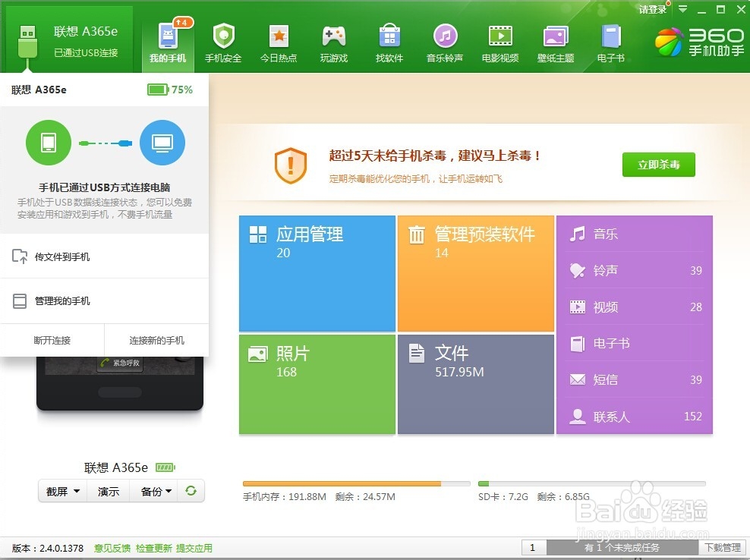Screen dimensions: 750x560
Task: Click 提交应用 link
Action: point(194,548)
